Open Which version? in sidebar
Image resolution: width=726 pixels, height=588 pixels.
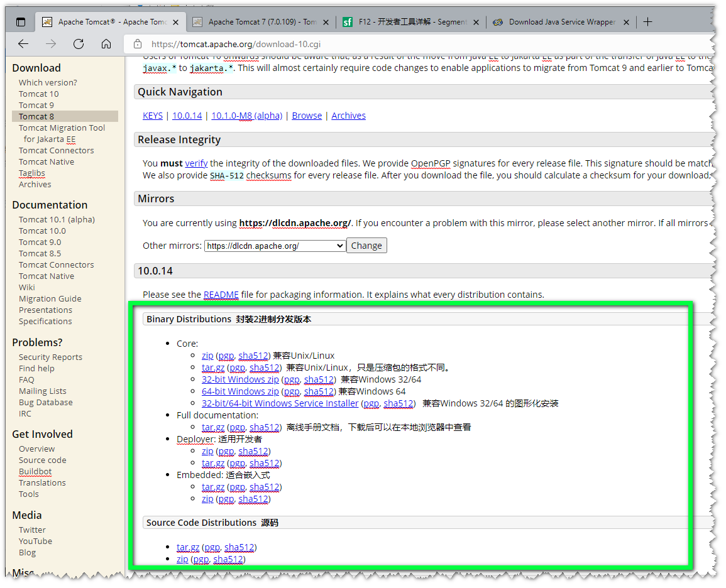48,83
